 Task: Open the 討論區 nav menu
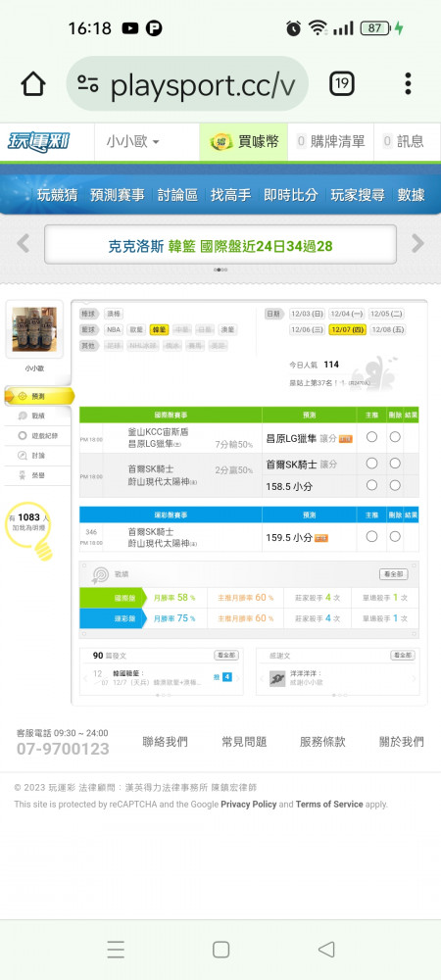point(177,195)
